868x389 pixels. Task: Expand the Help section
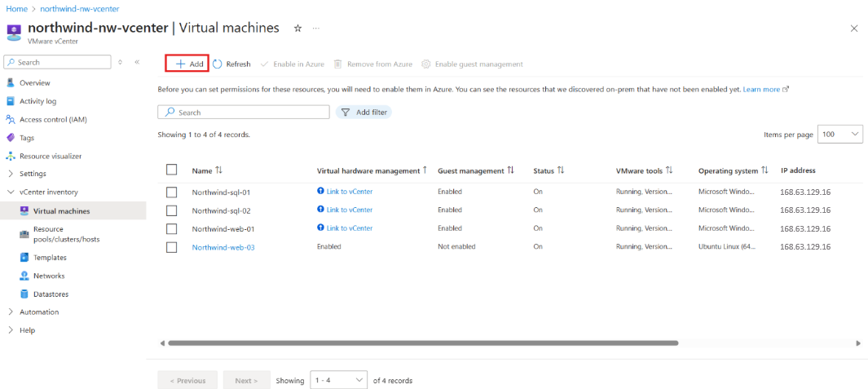[27, 329]
